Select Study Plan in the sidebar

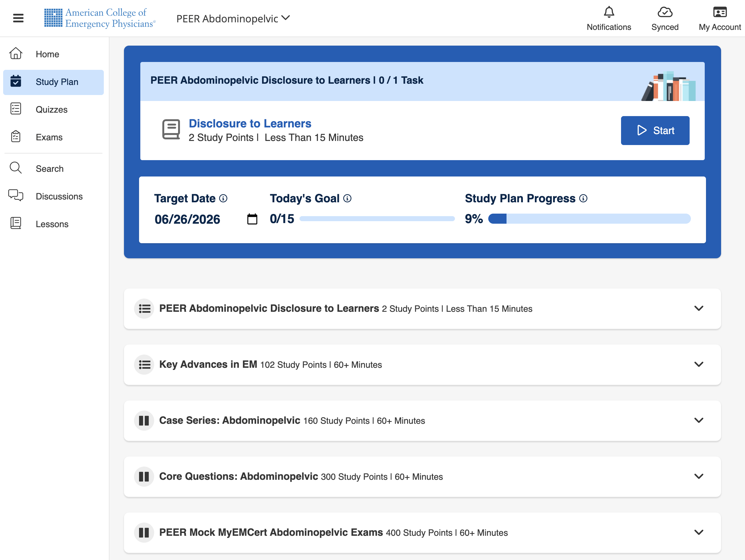(53, 82)
